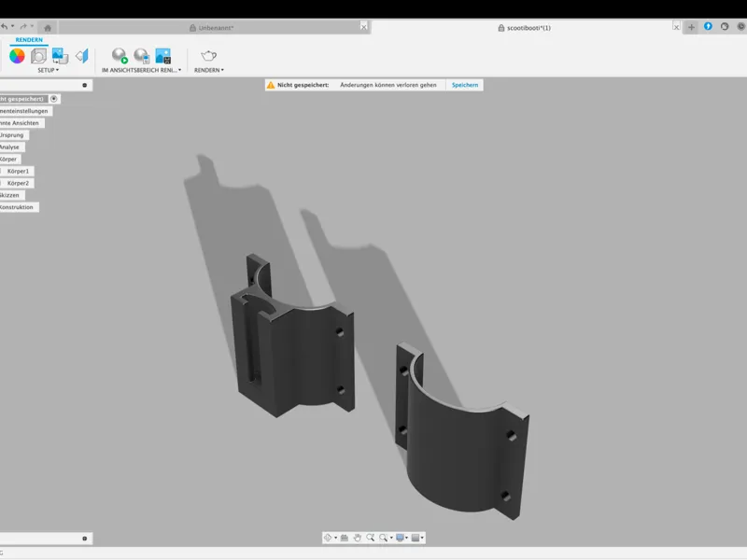747x560 pixels.
Task: Select the Texture Map Controls icon
Action: (x=82, y=56)
